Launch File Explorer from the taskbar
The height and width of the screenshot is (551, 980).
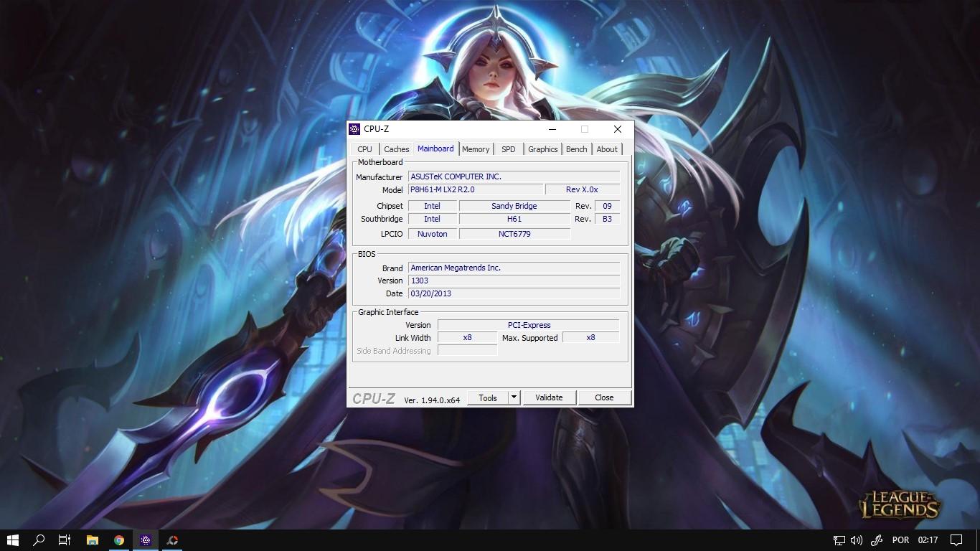coord(92,540)
